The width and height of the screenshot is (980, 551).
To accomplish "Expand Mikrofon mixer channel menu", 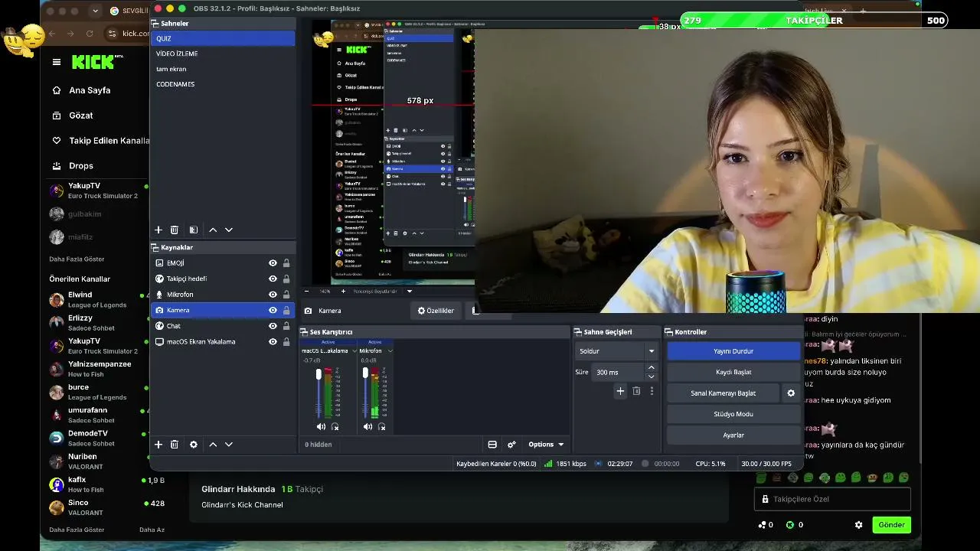I will click(390, 351).
